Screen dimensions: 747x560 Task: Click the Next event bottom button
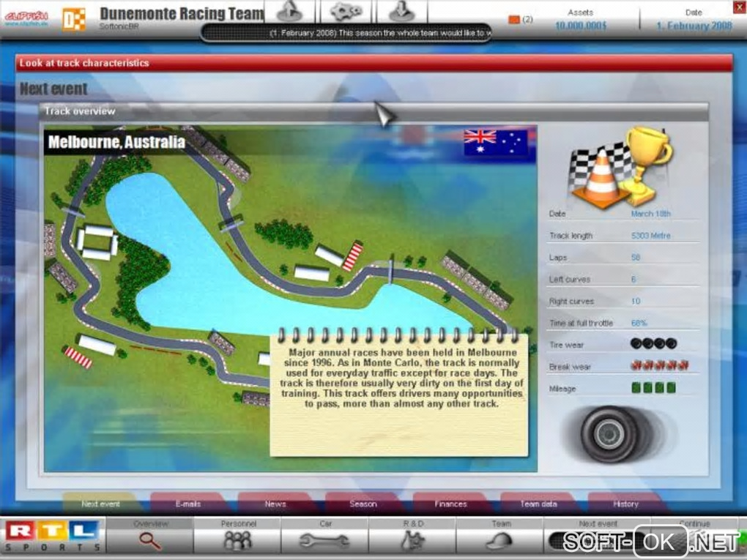(x=598, y=535)
